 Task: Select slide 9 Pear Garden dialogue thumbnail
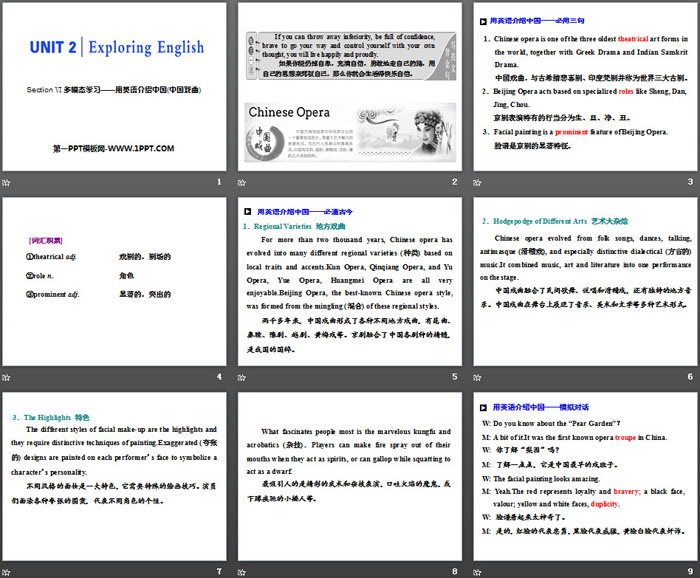[x=585, y=476]
